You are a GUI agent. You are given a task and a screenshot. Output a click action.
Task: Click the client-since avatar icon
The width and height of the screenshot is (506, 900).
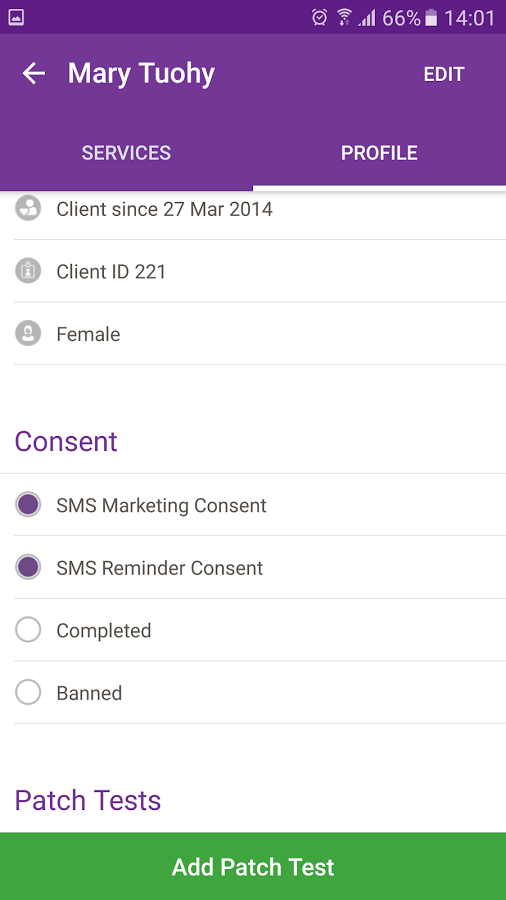point(28,209)
